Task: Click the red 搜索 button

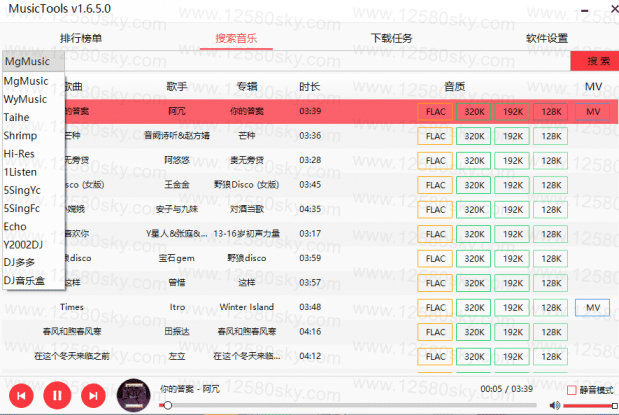Action: 595,61
